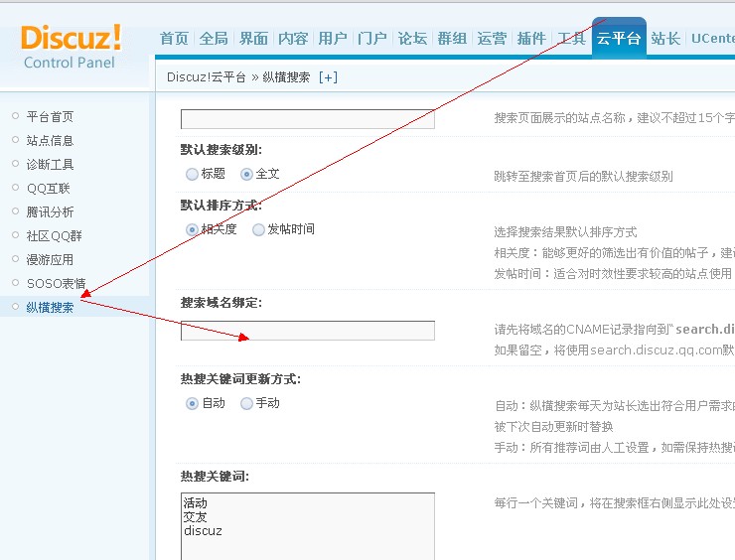Viewport: 735px width, 560px height.
Task: Switch to the 论坛 tab
Action: point(412,38)
